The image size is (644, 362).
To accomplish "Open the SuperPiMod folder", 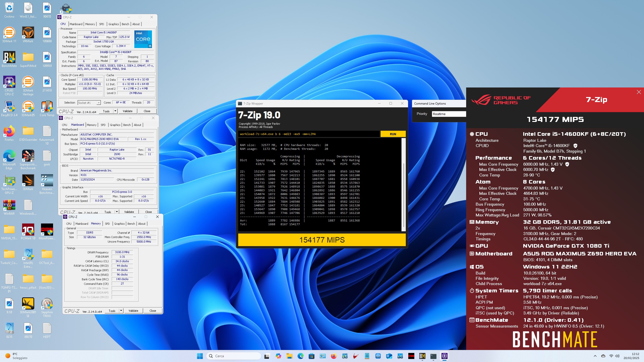I will 28,59.
